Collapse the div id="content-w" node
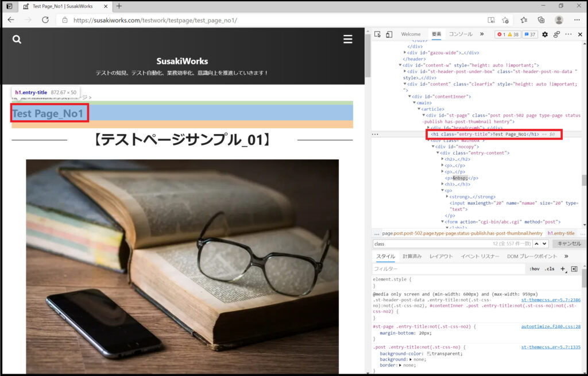588x376 pixels. (x=400, y=65)
